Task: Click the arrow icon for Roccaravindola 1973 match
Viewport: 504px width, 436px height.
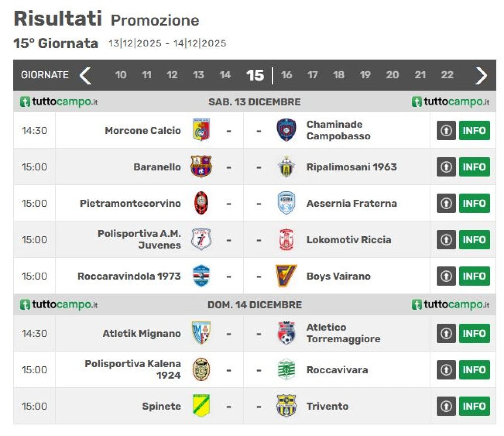Action: (446, 276)
